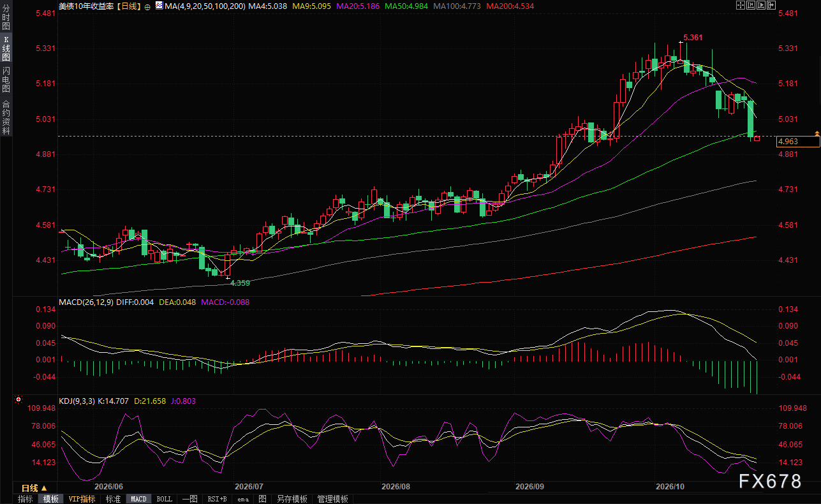Click the current price box 4.963
The width and height of the screenshot is (821, 504).
click(797, 142)
